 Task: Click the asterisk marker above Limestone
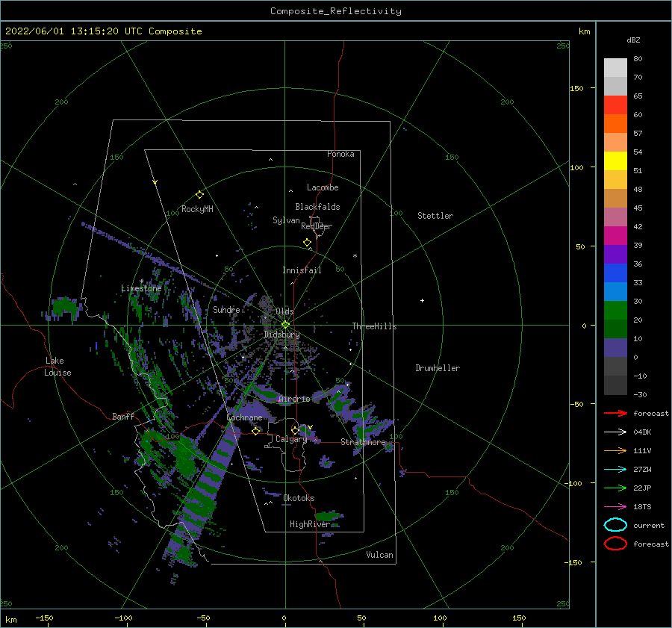coord(141,282)
